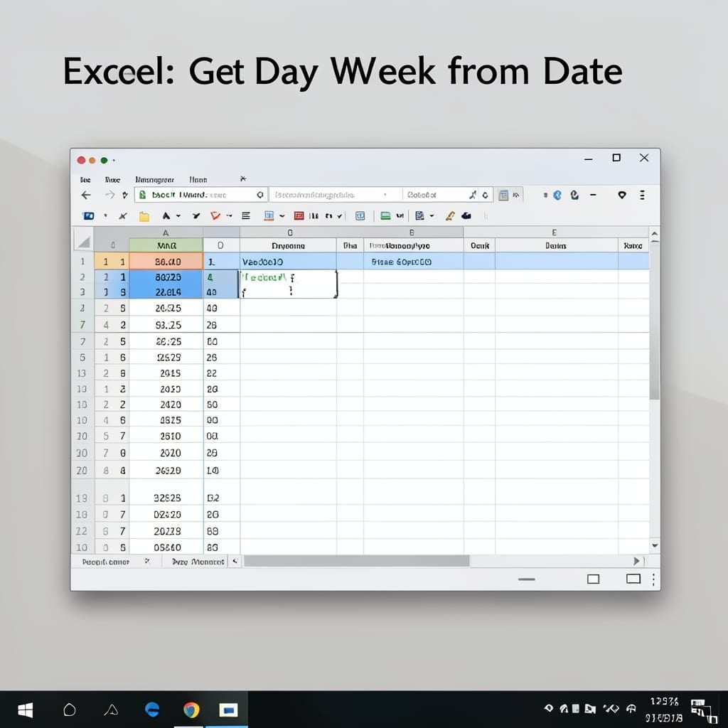Click the scroll up arrow at top right
The width and height of the screenshot is (728, 728).
(655, 234)
